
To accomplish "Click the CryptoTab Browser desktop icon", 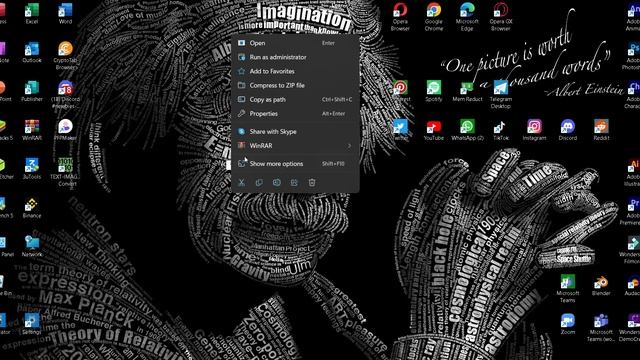I will point(66,56).
